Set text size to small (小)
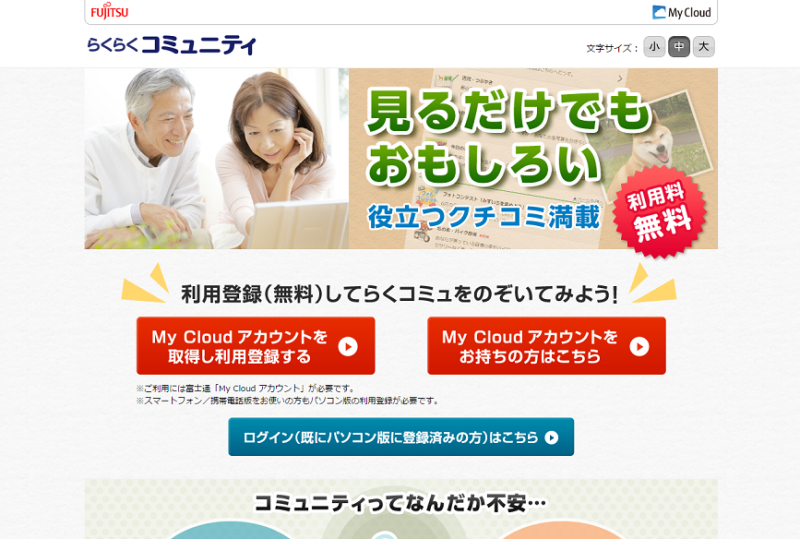The height and width of the screenshot is (539, 800). pos(655,47)
